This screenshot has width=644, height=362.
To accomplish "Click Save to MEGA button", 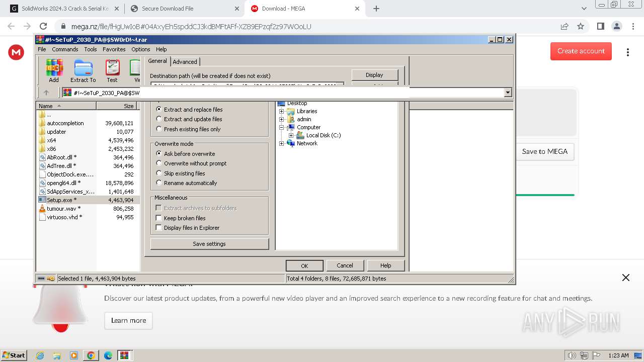I will [545, 151].
